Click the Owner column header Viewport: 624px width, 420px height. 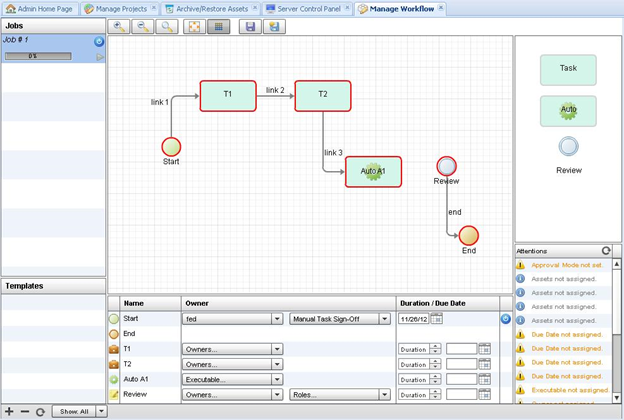tap(289, 303)
